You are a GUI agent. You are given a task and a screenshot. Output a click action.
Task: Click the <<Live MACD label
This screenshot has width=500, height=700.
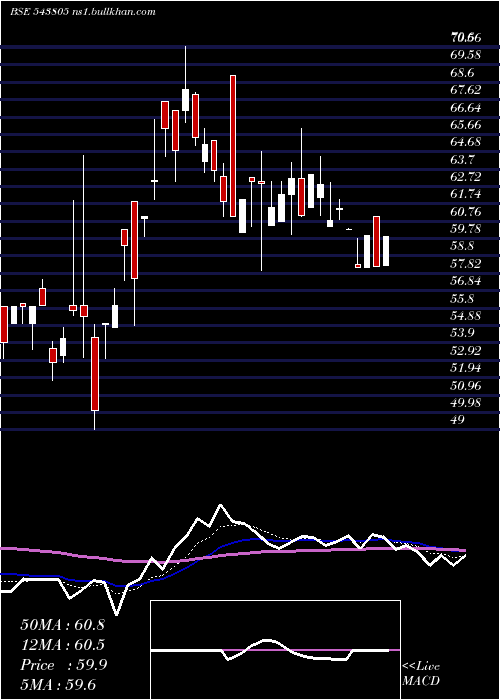point(421,674)
